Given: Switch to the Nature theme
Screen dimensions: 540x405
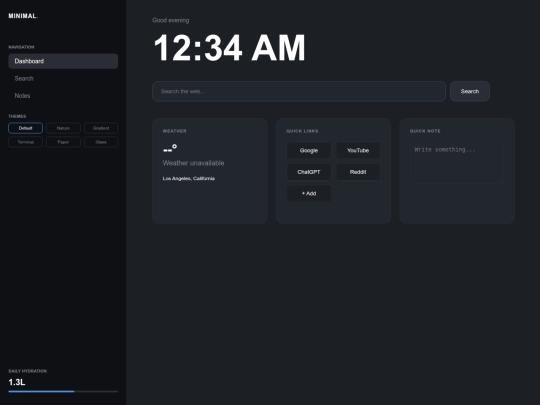Looking at the screenshot, I should click(x=63, y=128).
